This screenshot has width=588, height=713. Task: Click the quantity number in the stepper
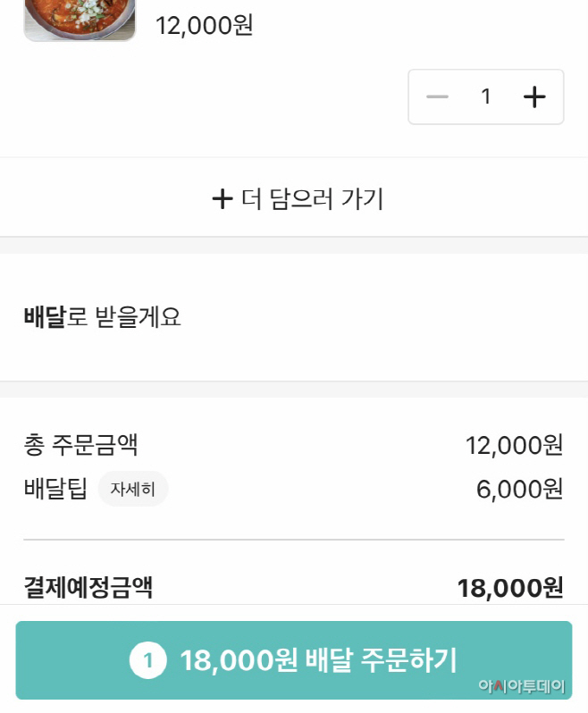(x=486, y=96)
